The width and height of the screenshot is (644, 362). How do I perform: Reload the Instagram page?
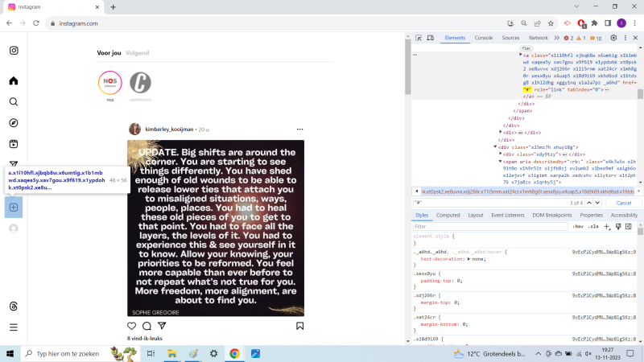(36, 23)
